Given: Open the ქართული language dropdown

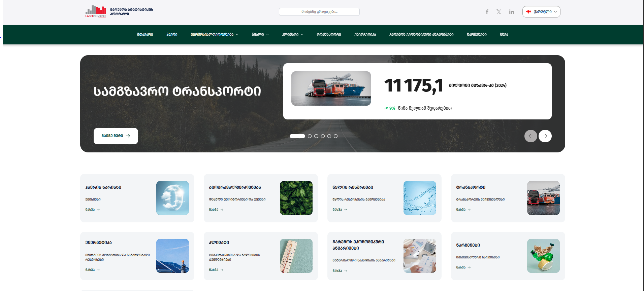Looking at the screenshot, I should (x=541, y=12).
